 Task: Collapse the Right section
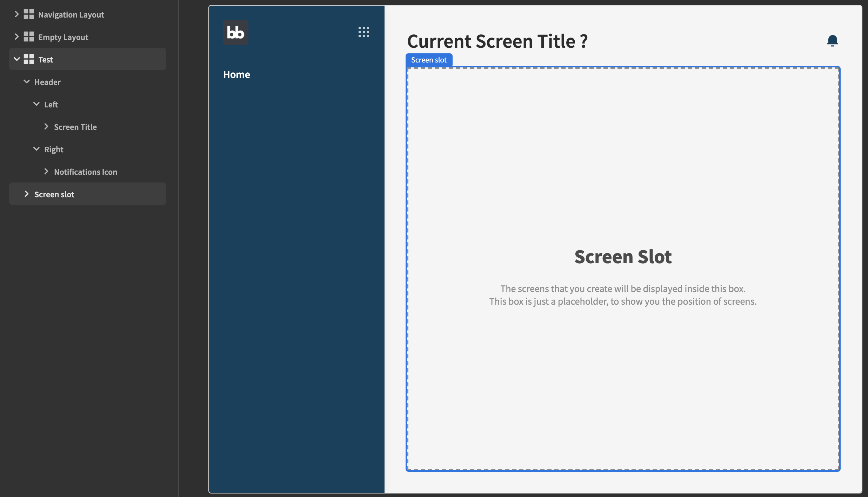pyautogui.click(x=36, y=148)
